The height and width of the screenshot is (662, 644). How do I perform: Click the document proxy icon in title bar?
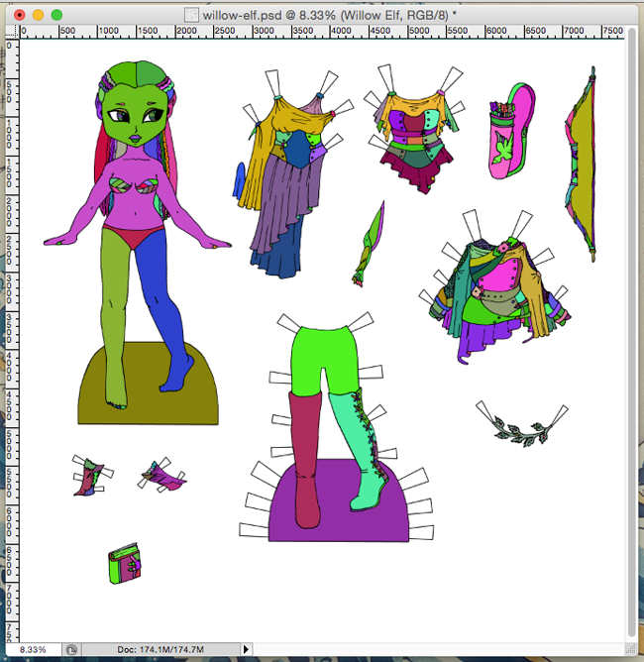191,15
